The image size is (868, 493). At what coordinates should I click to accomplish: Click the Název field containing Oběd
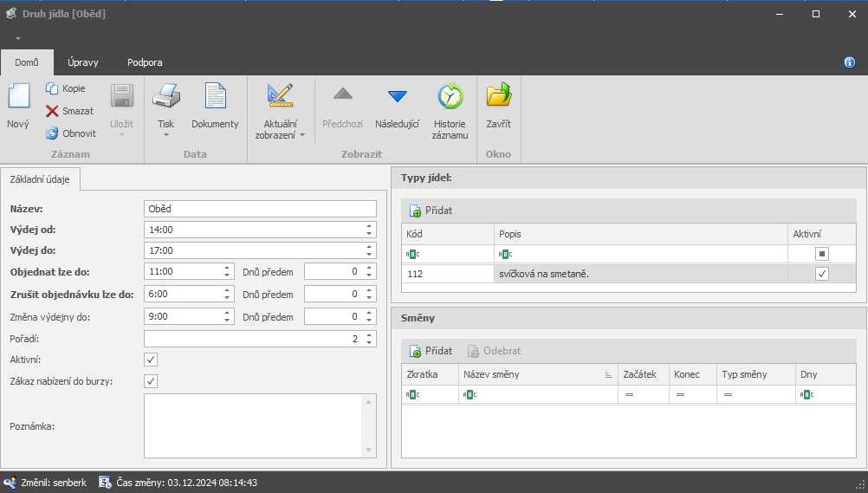[x=260, y=209]
